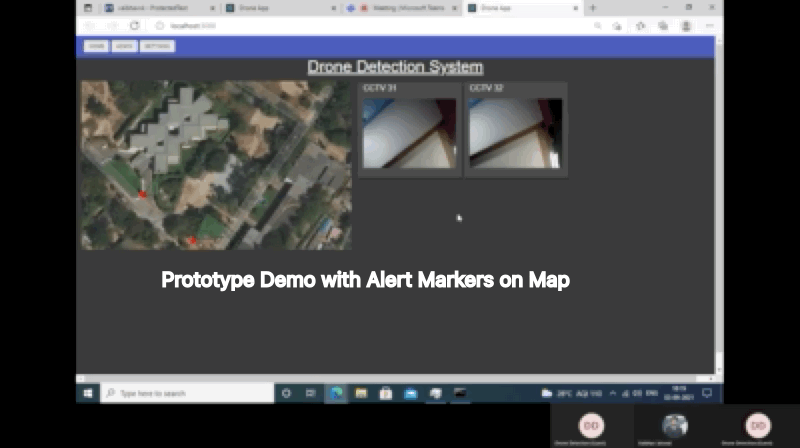The height and width of the screenshot is (448, 800).
Task: Open Cortana circle on taskbar
Action: [x=286, y=393]
